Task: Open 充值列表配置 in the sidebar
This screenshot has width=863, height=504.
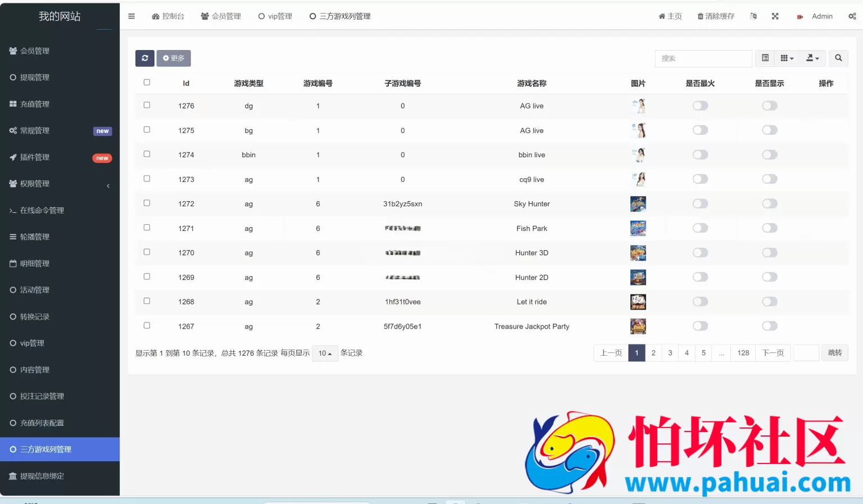Action: pyautogui.click(x=60, y=423)
